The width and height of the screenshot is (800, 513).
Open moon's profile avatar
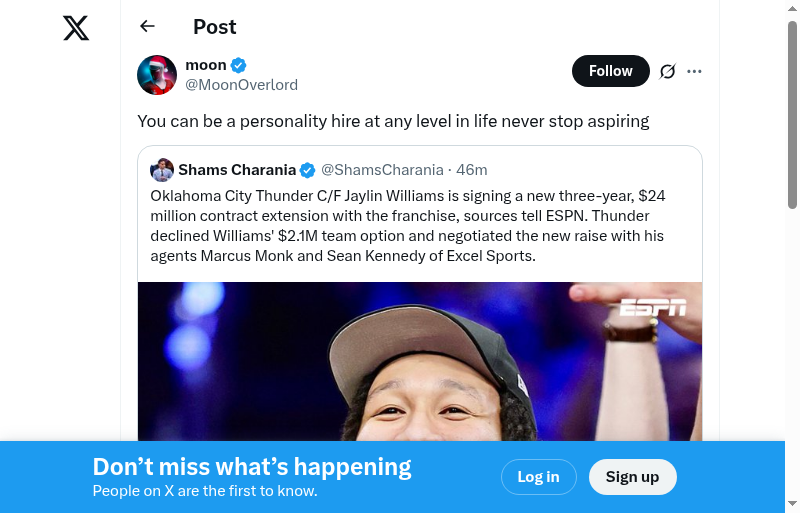point(157,75)
